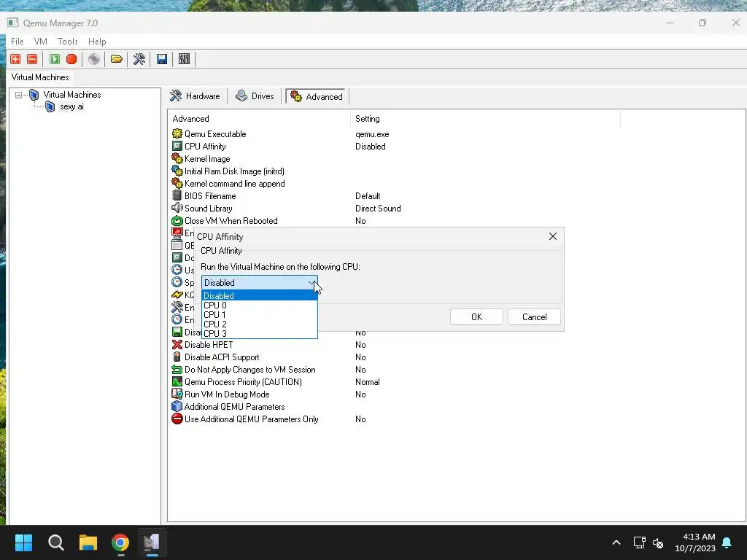Cancel the CPU Affinity dialog
The height and width of the screenshot is (560, 747).
click(x=534, y=317)
